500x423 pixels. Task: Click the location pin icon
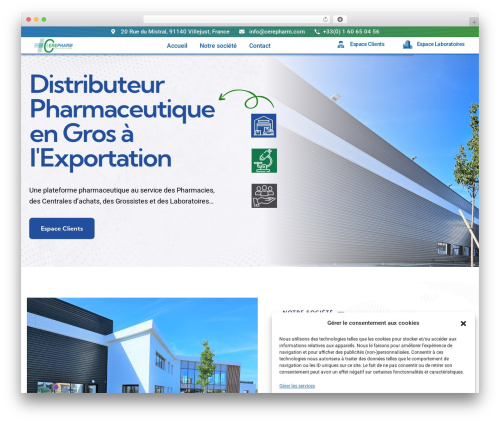[x=113, y=31]
